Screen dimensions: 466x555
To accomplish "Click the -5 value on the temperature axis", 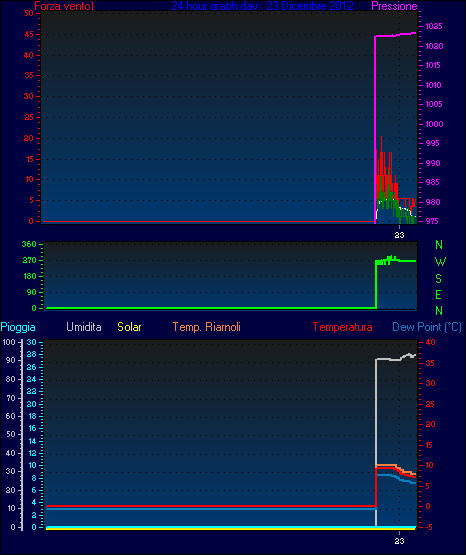I will 428,527.
